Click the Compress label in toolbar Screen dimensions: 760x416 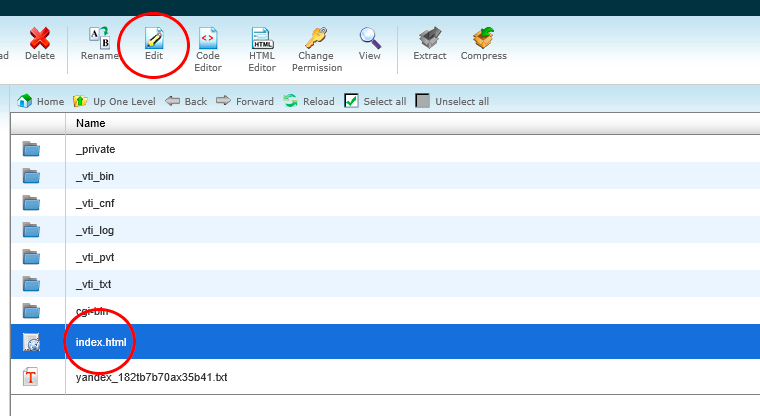click(484, 56)
